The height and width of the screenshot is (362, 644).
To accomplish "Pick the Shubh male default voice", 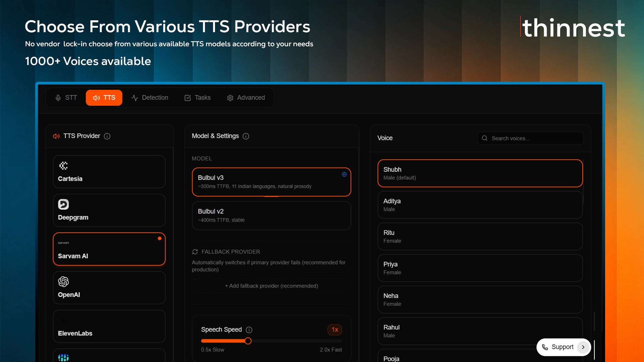I will coord(480,173).
